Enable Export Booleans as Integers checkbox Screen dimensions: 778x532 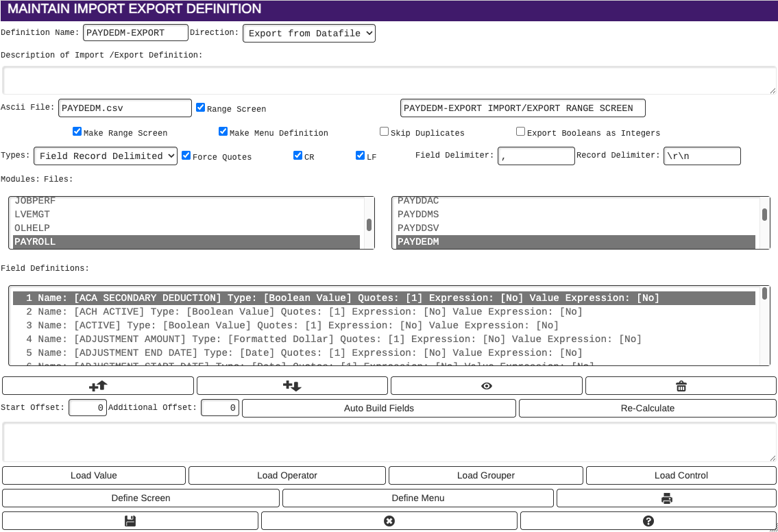tap(520, 131)
